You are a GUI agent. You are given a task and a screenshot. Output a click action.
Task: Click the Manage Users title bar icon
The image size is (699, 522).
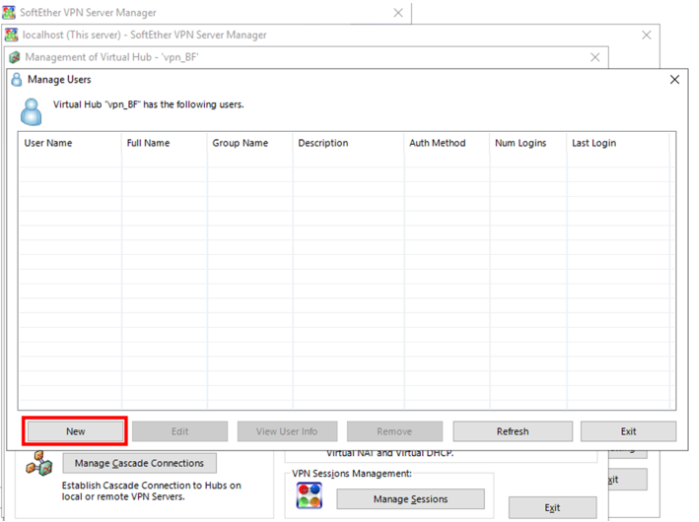point(16,80)
